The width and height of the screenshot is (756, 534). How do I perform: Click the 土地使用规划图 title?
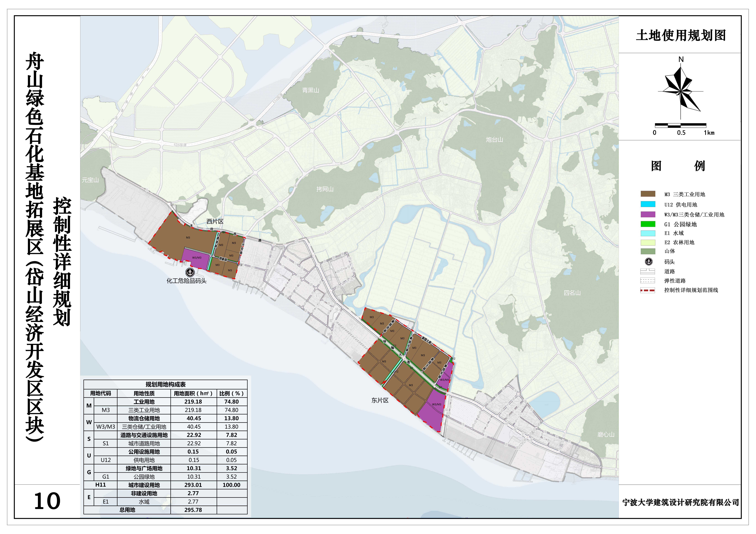(681, 36)
